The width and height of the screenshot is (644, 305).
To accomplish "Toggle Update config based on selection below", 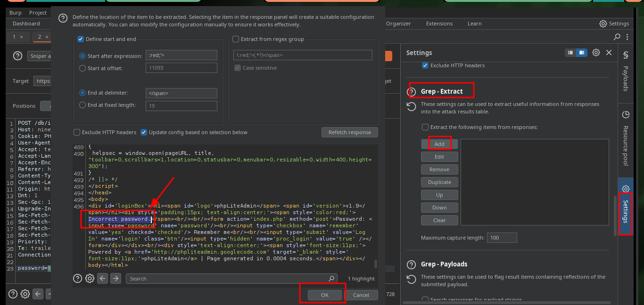I will click(x=144, y=132).
